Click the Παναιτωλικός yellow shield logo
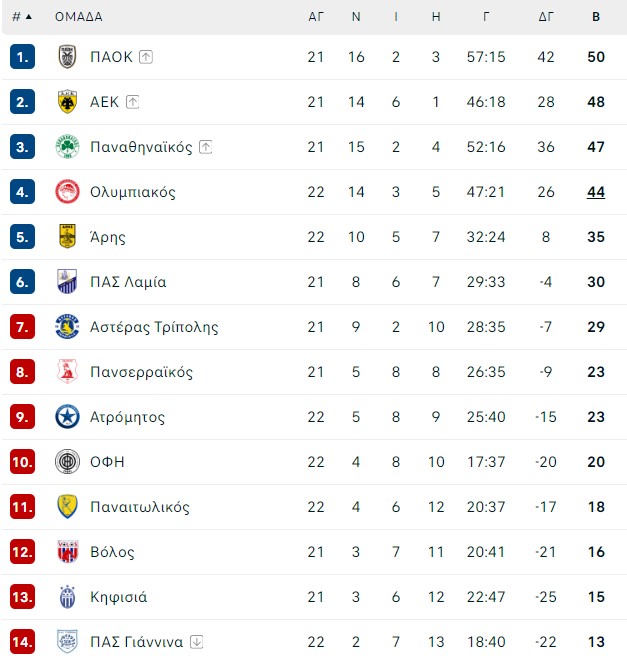Image resolution: width=627 pixels, height=662 pixels. [x=67, y=507]
